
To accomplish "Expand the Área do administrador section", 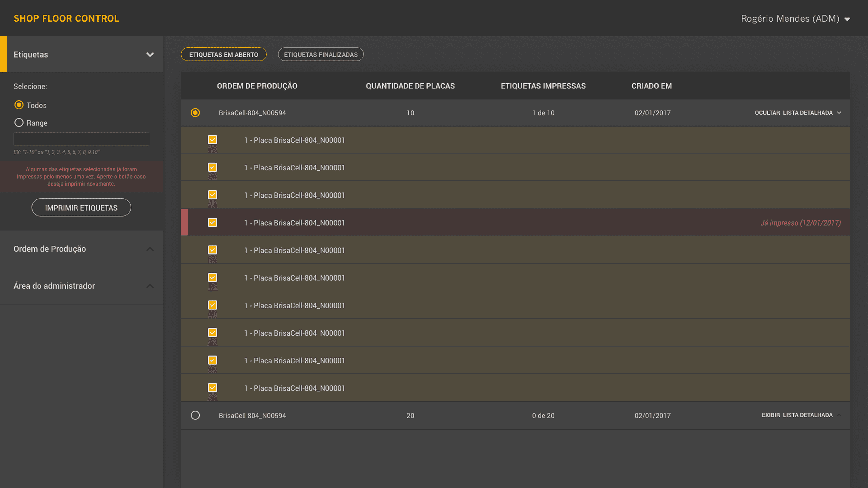I will point(150,286).
